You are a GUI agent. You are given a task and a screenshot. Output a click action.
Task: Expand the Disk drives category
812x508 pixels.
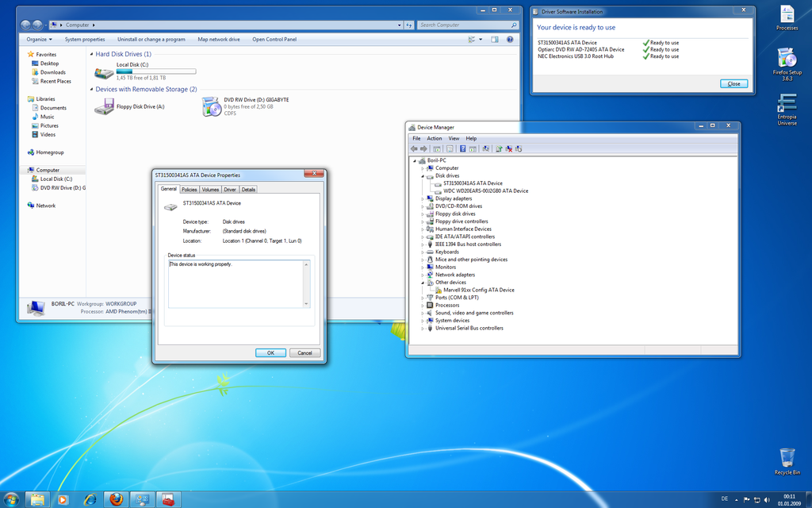(x=421, y=175)
